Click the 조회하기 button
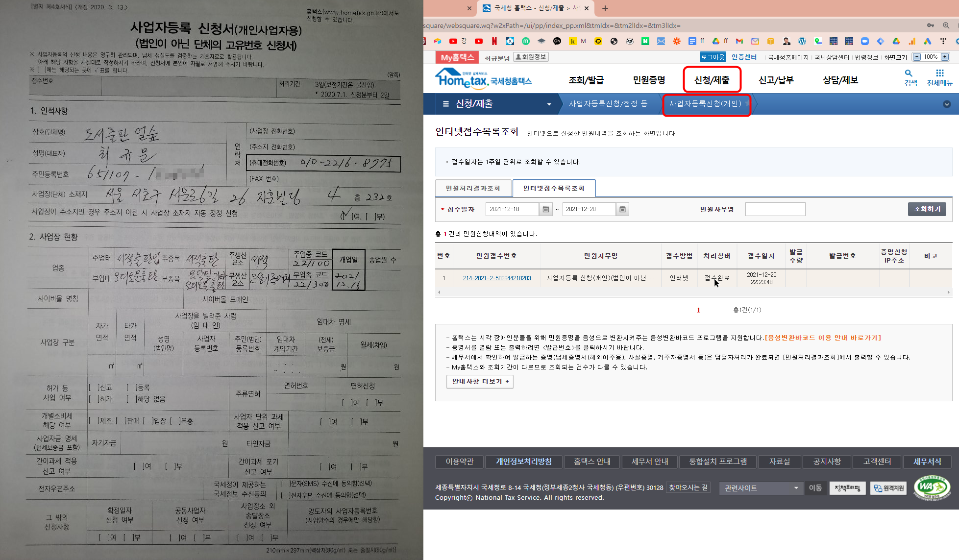 click(x=927, y=209)
